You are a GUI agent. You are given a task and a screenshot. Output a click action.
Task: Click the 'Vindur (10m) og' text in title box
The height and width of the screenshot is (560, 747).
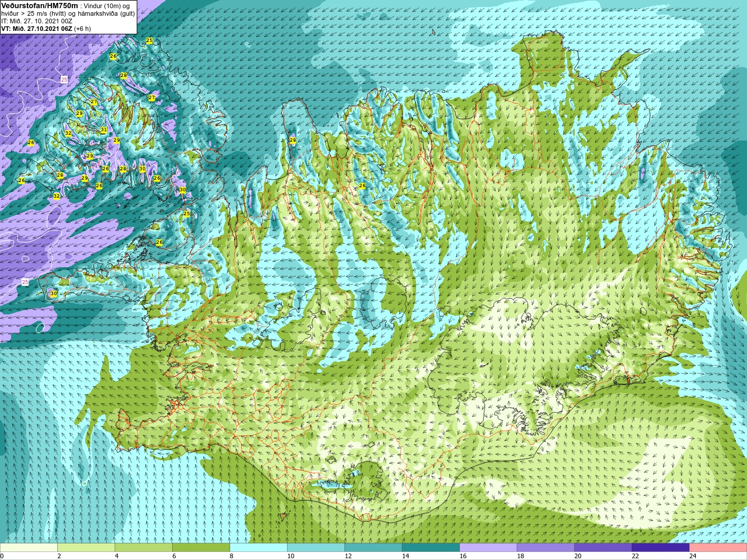[x=107, y=5]
